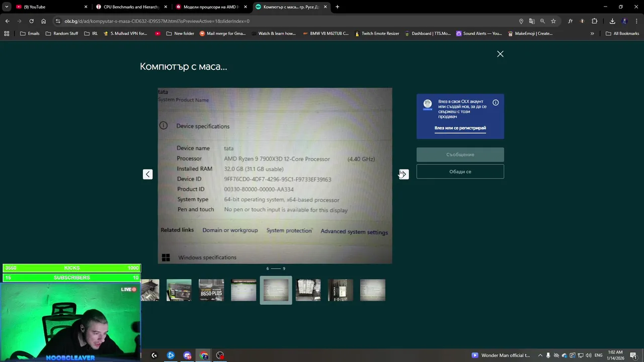Show the previous gallery photo
Screen dimensions: 644x362
point(147,174)
